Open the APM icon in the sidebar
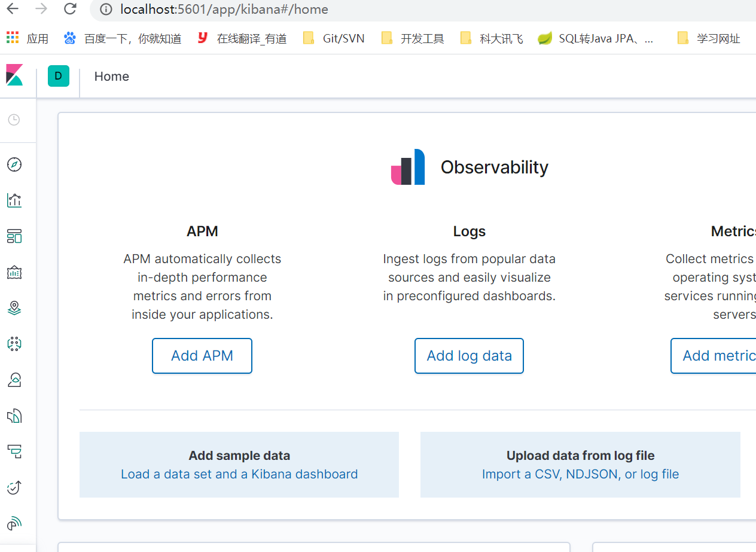This screenshot has height=552, width=756. pos(14,452)
